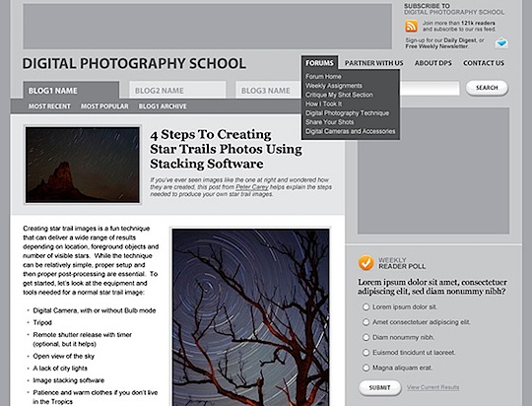532x406 pixels.
Task: Switch to the BLOG2 NAME tab
Action: 177,91
